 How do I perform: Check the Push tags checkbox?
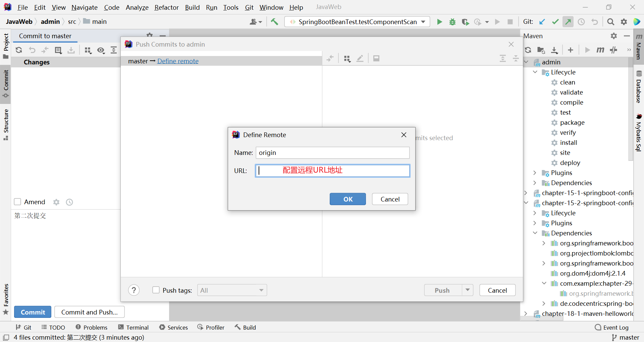coord(156,290)
